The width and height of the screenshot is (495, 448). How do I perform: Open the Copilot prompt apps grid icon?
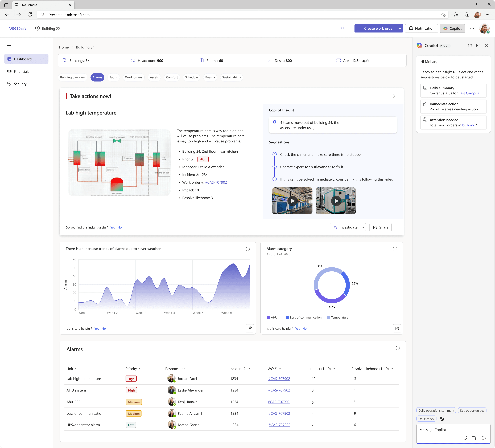[474, 438]
